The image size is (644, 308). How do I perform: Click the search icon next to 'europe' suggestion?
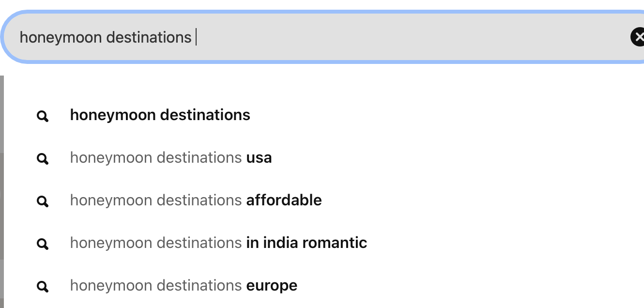click(43, 286)
